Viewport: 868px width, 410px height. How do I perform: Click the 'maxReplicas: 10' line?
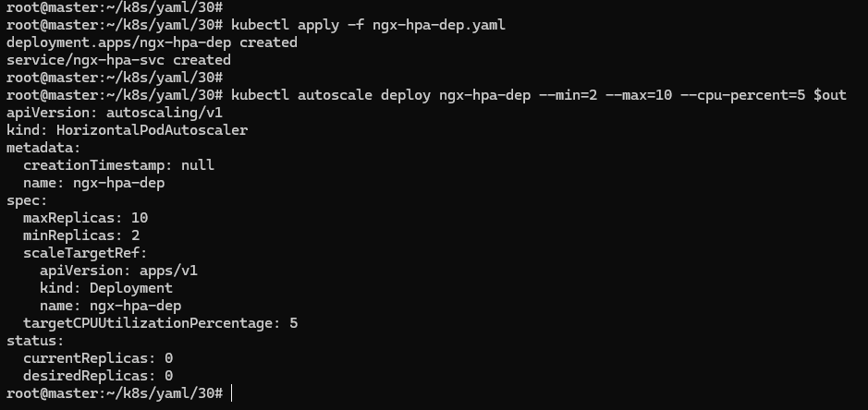coord(85,218)
